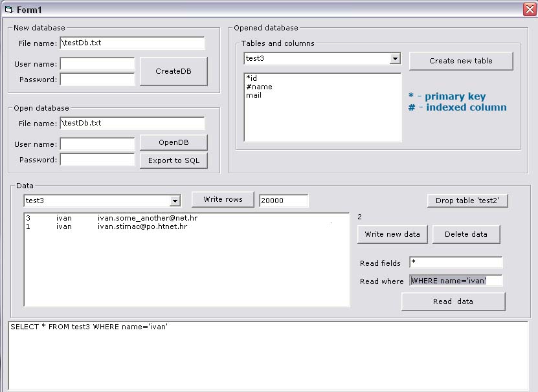Expand the Tables and columns dropdown
The width and height of the screenshot is (538, 392).
[x=396, y=59]
